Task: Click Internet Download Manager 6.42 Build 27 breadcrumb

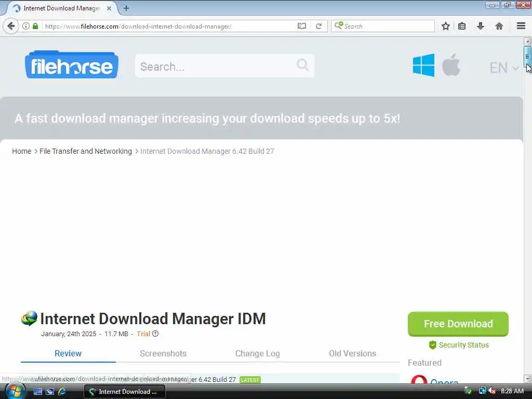Action: click(207, 151)
